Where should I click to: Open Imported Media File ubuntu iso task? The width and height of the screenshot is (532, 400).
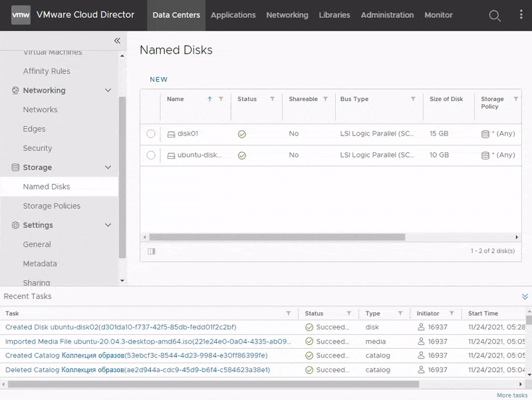[x=148, y=342]
